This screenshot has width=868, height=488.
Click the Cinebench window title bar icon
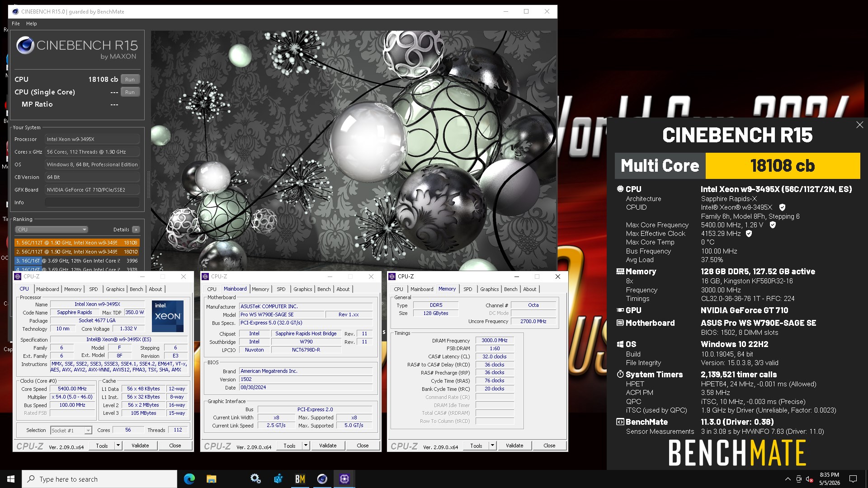click(15, 12)
